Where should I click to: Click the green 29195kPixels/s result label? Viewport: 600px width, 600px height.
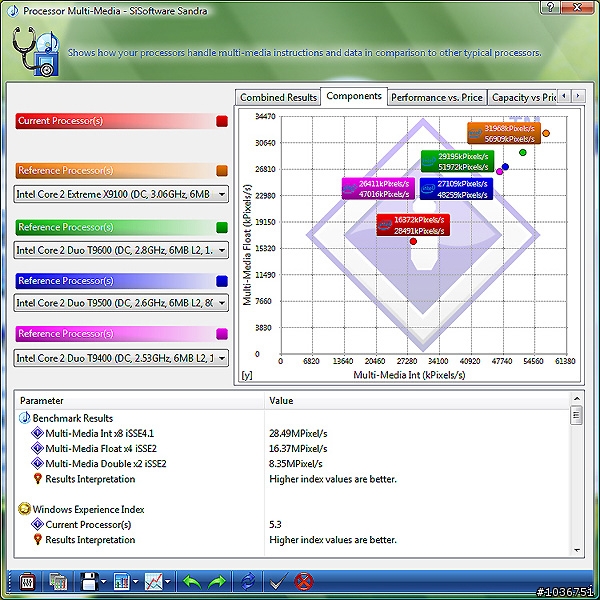(458, 161)
